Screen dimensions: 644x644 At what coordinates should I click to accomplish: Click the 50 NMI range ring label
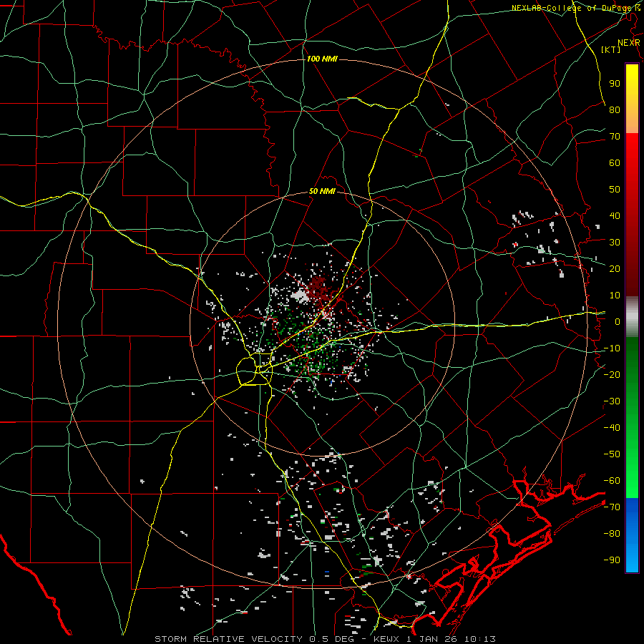322,191
